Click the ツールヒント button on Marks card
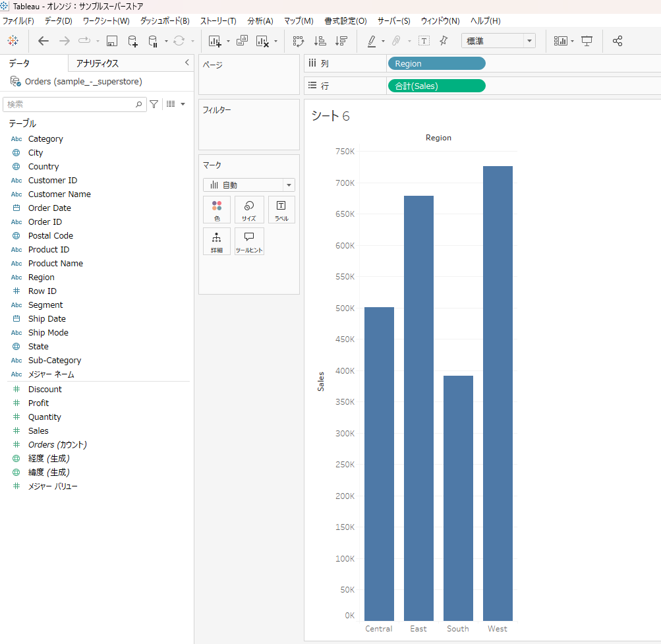 point(249,241)
